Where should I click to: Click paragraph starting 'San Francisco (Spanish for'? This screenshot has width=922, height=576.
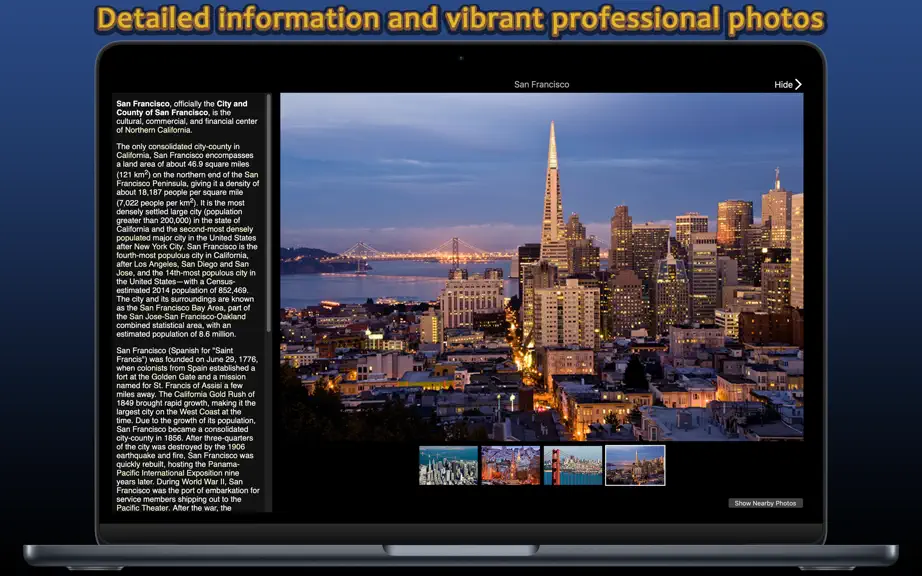coord(187,429)
